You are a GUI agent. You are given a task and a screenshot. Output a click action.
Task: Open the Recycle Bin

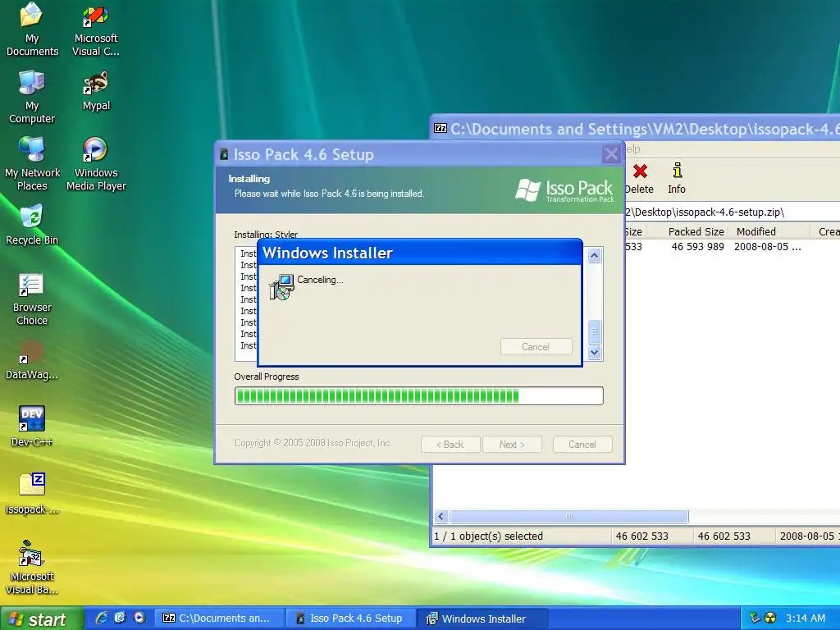pos(32,225)
